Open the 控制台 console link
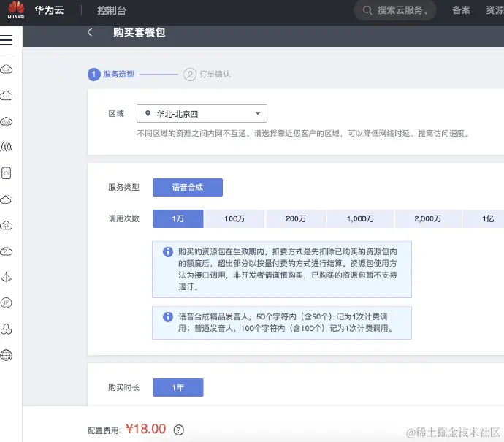Image resolution: width=504 pixels, height=442 pixels. click(x=112, y=11)
